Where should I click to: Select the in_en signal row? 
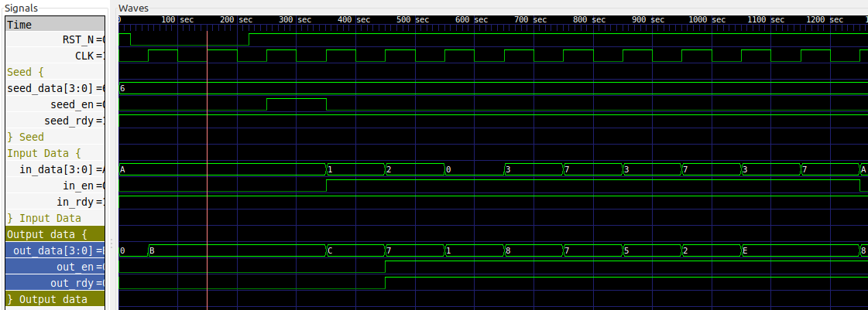(x=55, y=186)
